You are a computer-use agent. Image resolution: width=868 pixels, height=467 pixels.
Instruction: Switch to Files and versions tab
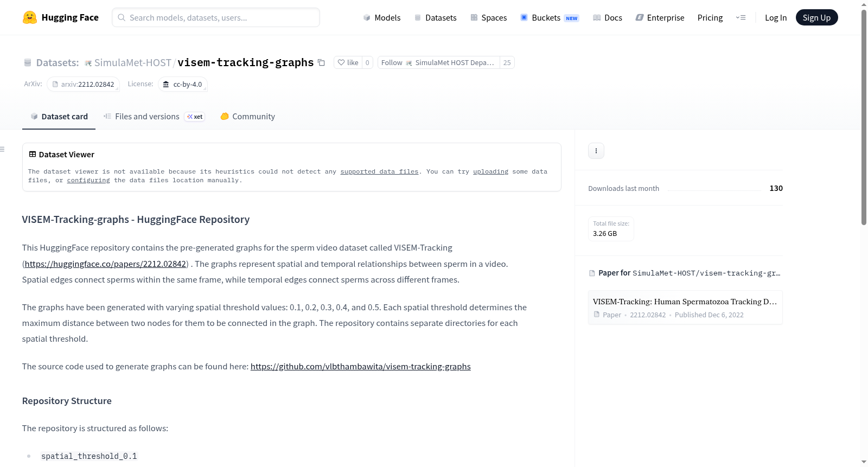[154, 116]
